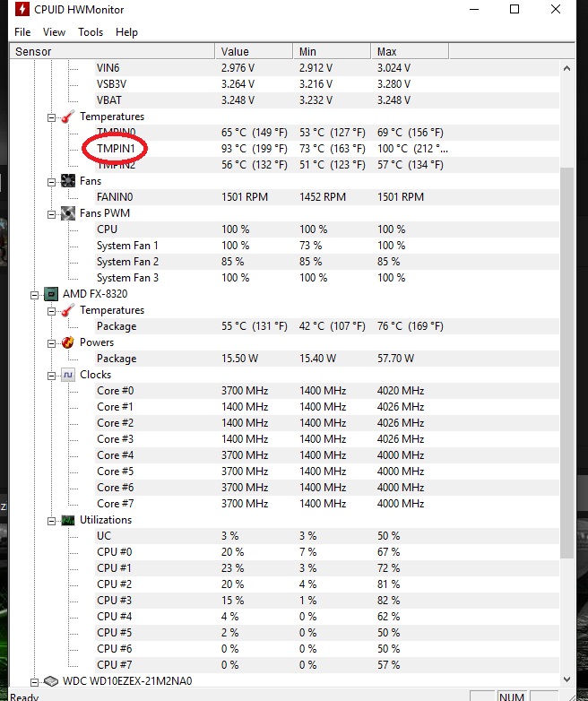Select the WDC WD10EZEX-21M2NA0 drive label

127,681
